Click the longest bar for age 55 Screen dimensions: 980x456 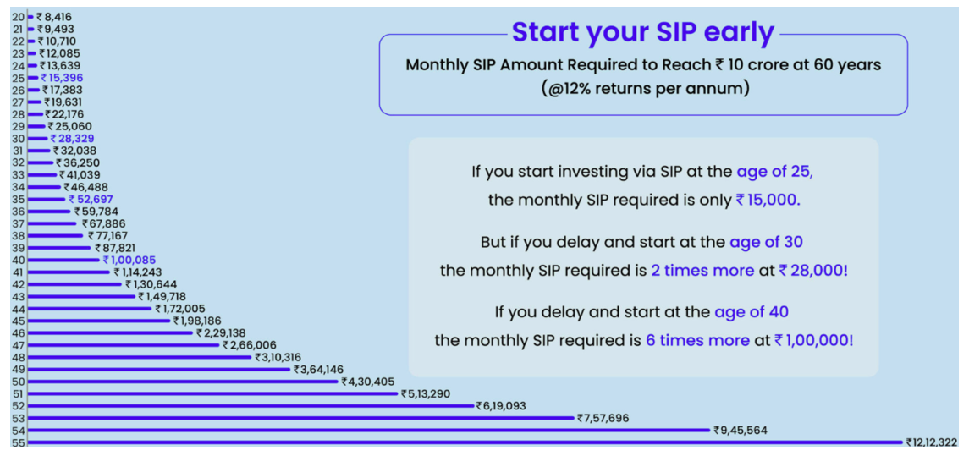(x=465, y=442)
